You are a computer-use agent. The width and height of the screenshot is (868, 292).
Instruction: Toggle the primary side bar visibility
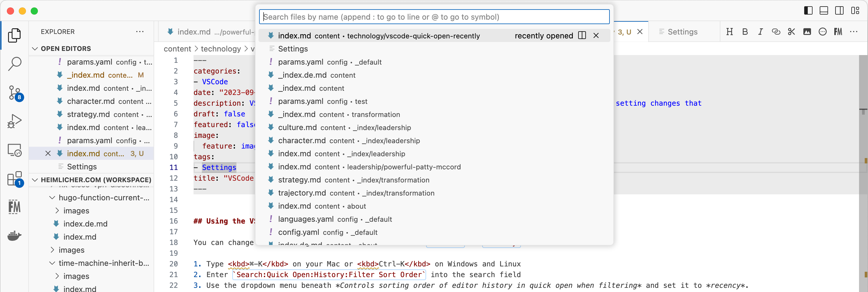(808, 10)
